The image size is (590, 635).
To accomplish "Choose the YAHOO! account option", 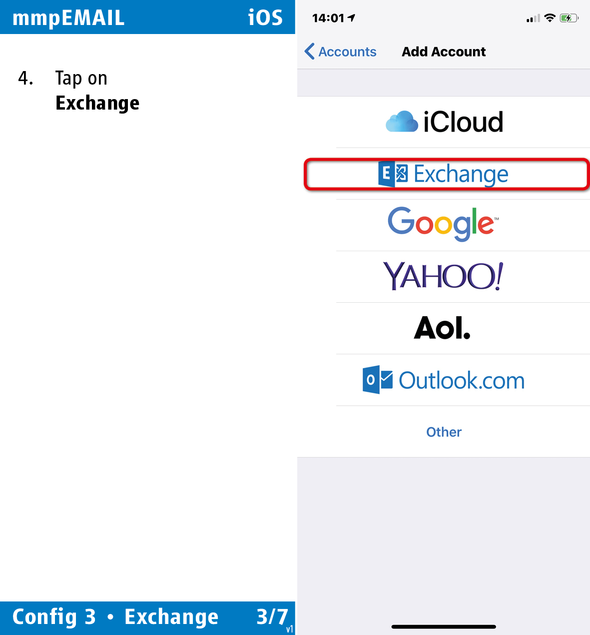I will click(443, 277).
